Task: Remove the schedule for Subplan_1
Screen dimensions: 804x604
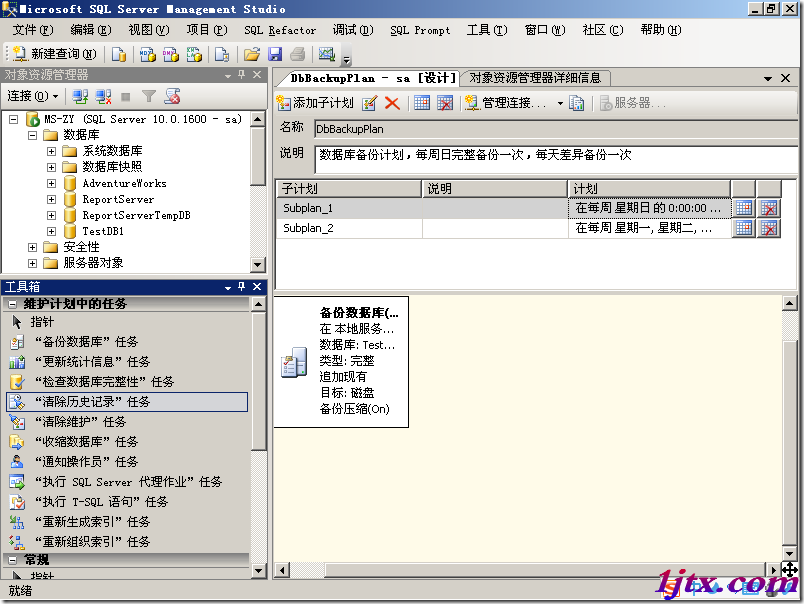Action: click(769, 208)
